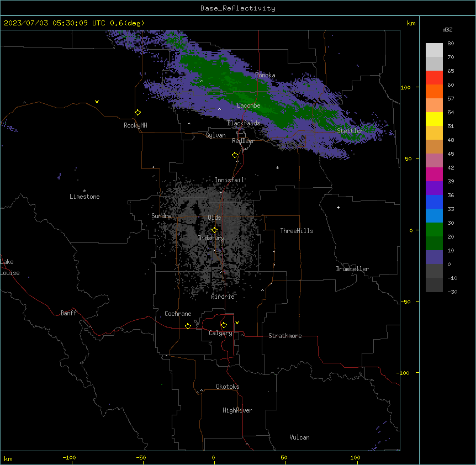The image size is (476, 465).
Task: Click the Okotoks label
Action: click(x=228, y=387)
